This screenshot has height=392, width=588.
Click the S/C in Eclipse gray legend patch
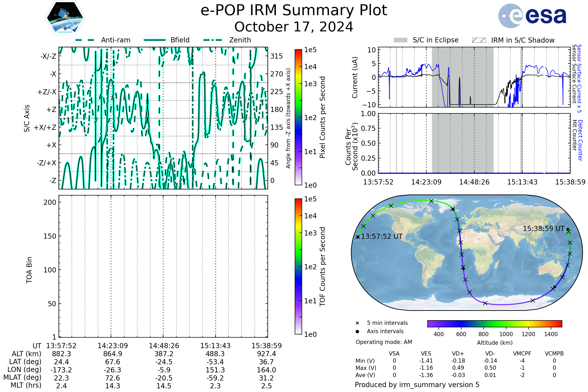401,40
